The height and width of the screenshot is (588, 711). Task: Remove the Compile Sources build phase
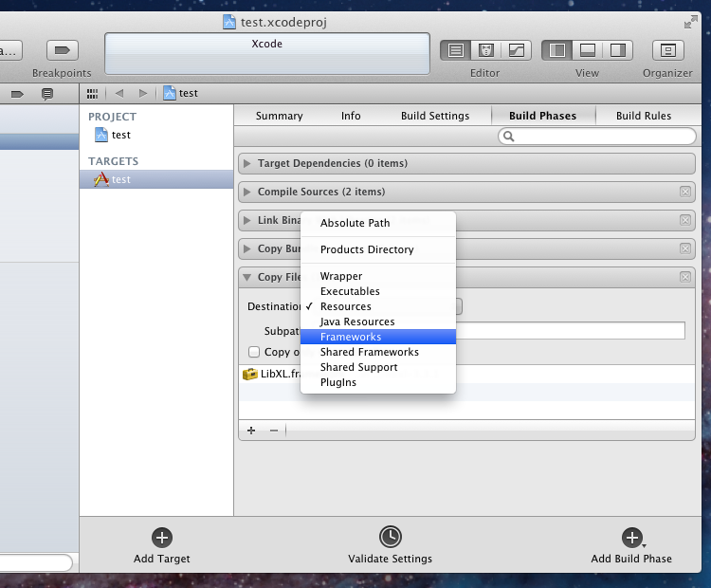[x=685, y=192]
